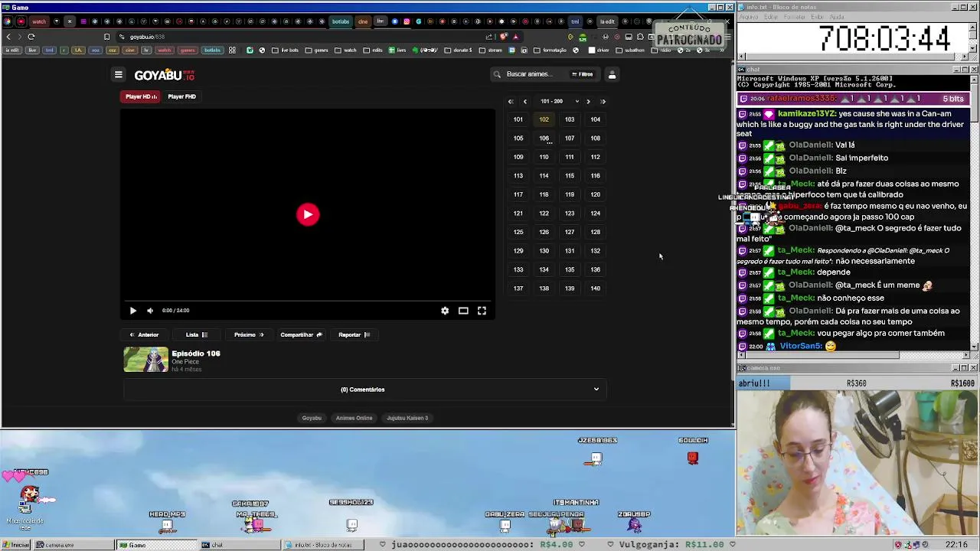
Task: Enter fullscreen in the video player
Action: coord(482,311)
